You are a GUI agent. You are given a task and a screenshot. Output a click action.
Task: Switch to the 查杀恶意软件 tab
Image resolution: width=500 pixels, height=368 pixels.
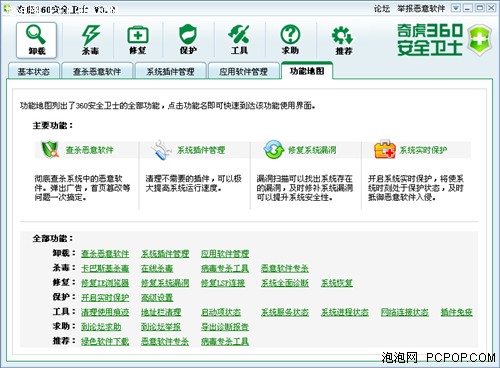[x=97, y=71]
